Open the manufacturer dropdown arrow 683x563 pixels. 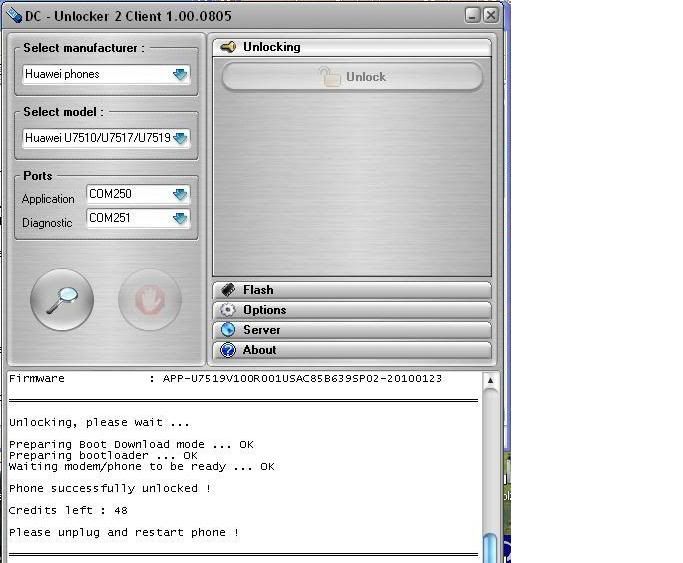tap(180, 74)
